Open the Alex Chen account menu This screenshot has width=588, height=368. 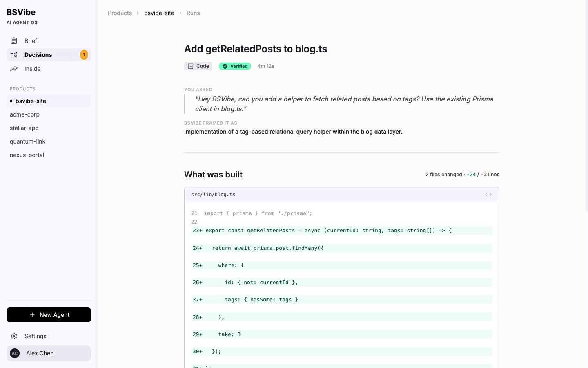pos(49,353)
